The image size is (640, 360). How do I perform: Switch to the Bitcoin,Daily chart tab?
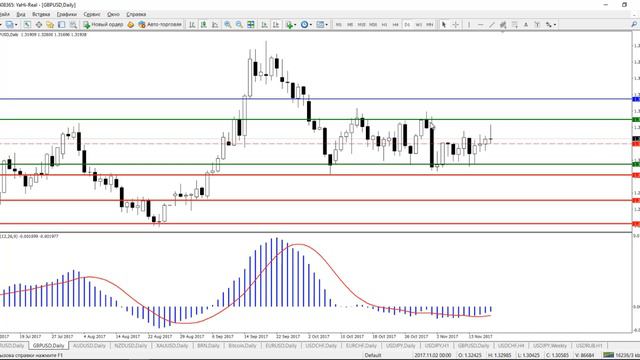[x=242, y=346]
